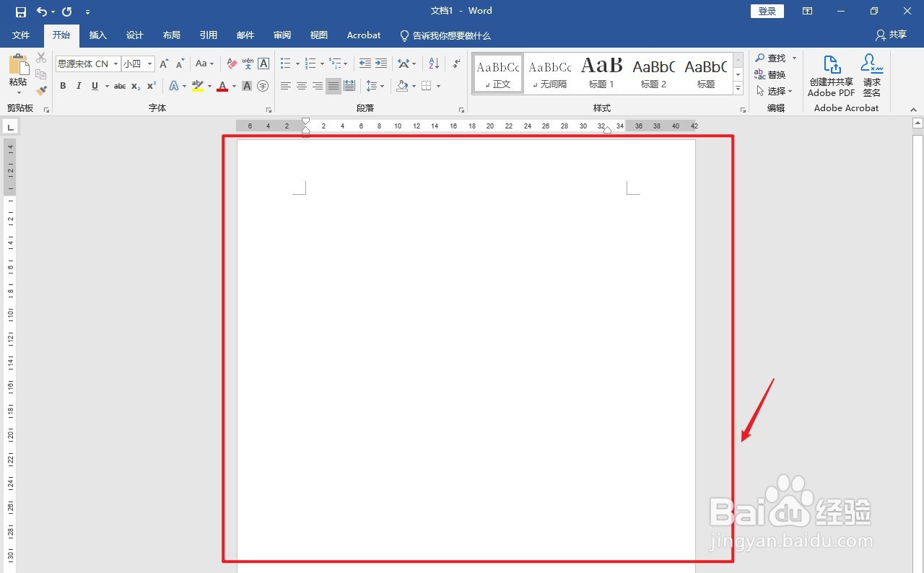924x573 pixels.
Task: Open the Borders dropdown arrow
Action: point(438,86)
